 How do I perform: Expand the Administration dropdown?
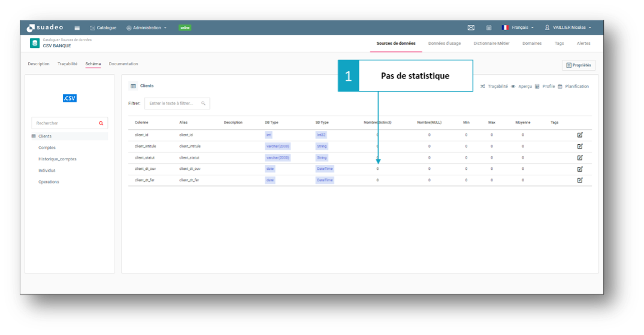coord(146,28)
